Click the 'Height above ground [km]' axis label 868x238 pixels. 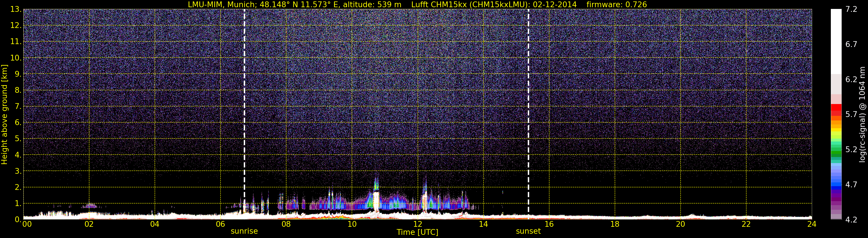(x=4, y=115)
